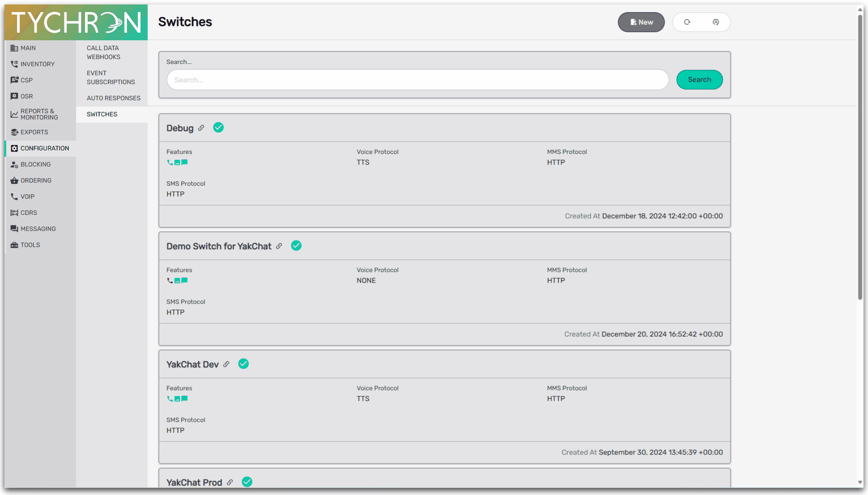Screen dimensions: 868x495
Task: Click the Tychron logo
Action: pos(76,22)
